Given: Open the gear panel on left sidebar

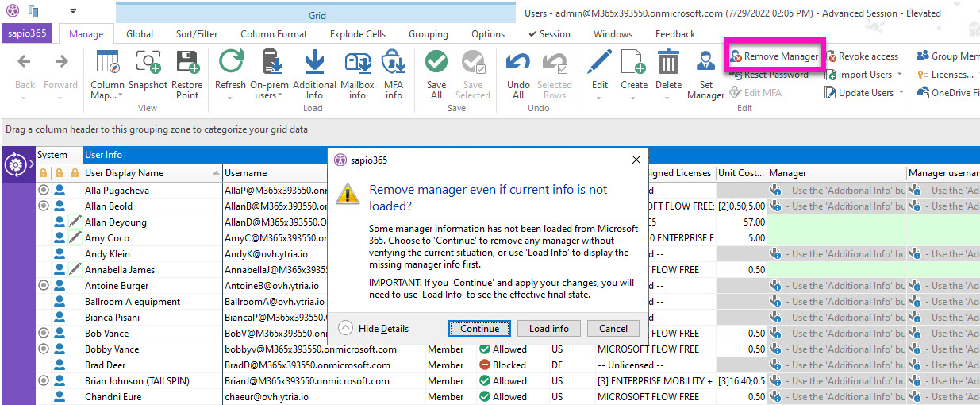Looking at the screenshot, I should [15, 164].
